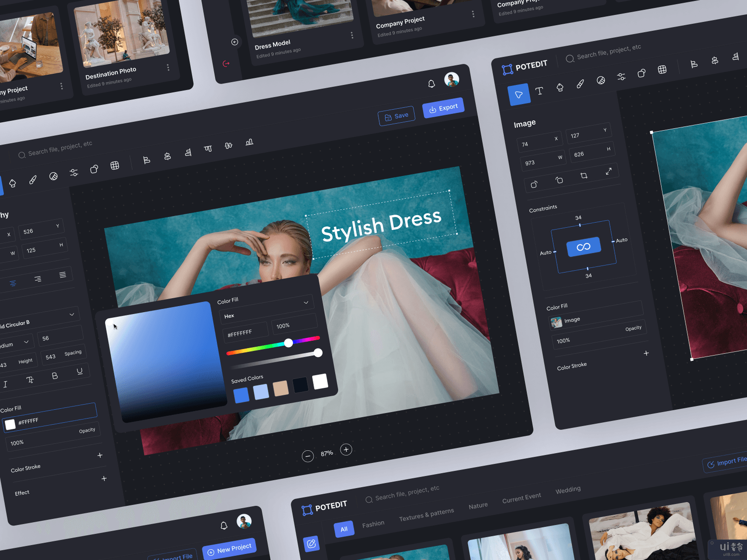Select the Textures & patterns tab
The height and width of the screenshot is (560, 747).
point(426,515)
